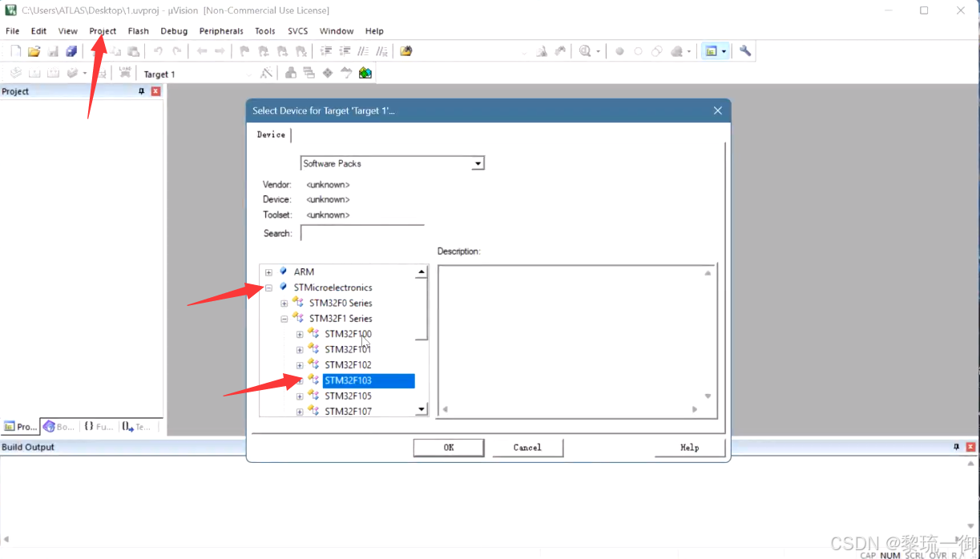Click the Download LOAD icon
Image resolution: width=980 pixels, height=559 pixels.
tap(125, 73)
